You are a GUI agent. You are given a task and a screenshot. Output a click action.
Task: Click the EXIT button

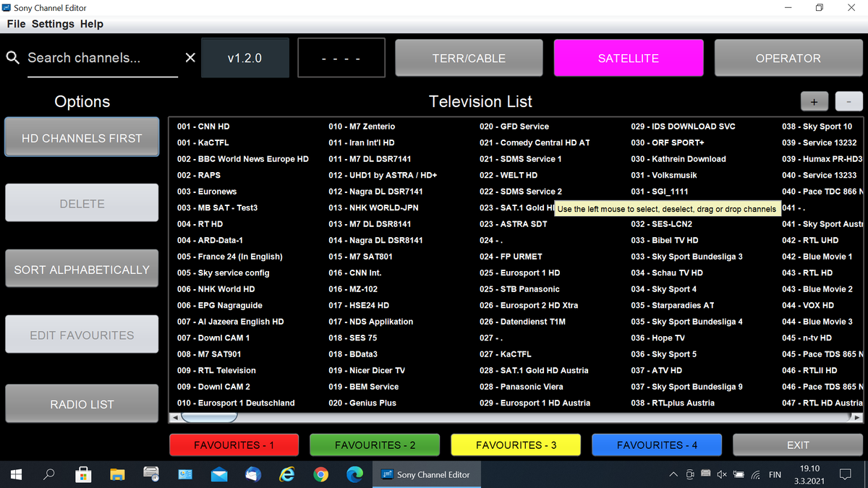[798, 445]
